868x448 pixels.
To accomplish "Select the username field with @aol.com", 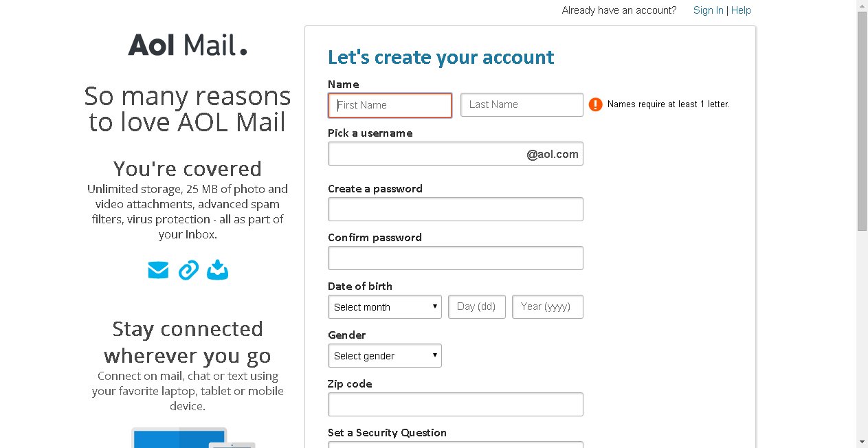I will pyautogui.click(x=426, y=154).
